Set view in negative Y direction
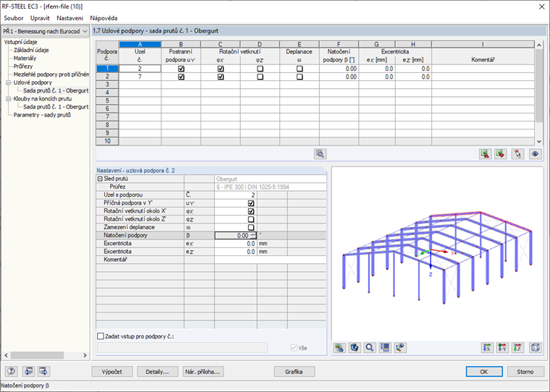Screen dimensions: 550x392 pos(502,347)
